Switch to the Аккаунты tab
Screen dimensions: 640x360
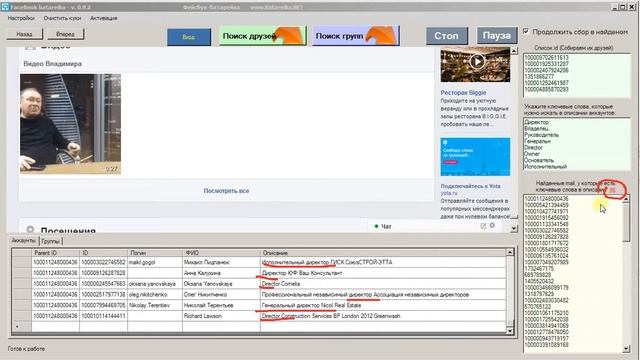24,241
